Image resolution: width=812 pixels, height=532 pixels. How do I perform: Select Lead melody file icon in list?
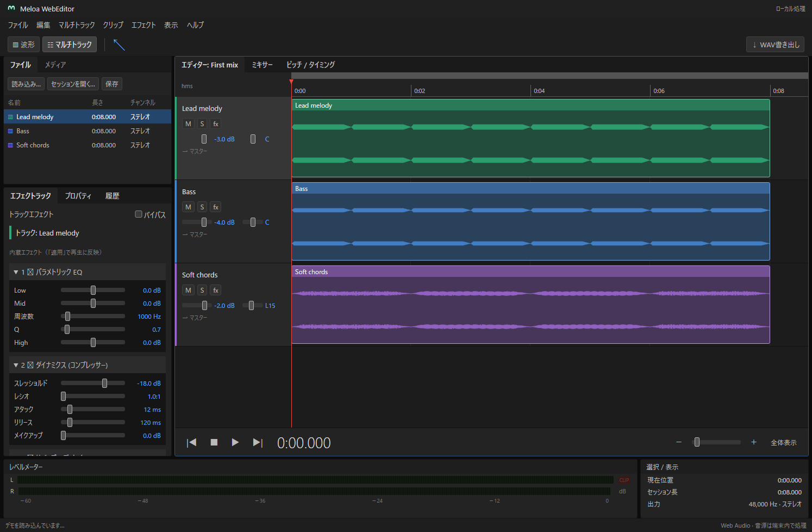coord(10,117)
